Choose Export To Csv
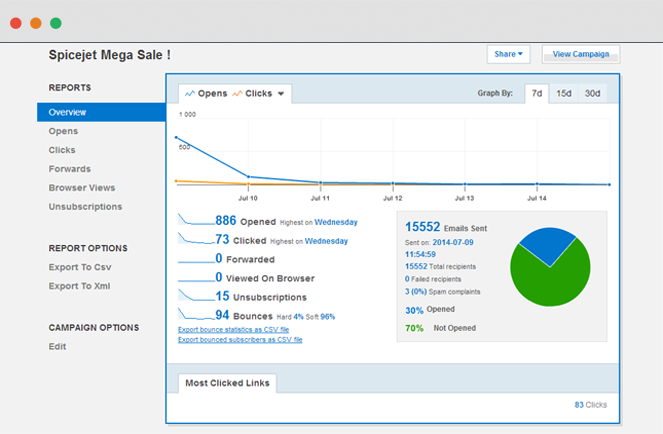This screenshot has width=663, height=434. click(80, 267)
